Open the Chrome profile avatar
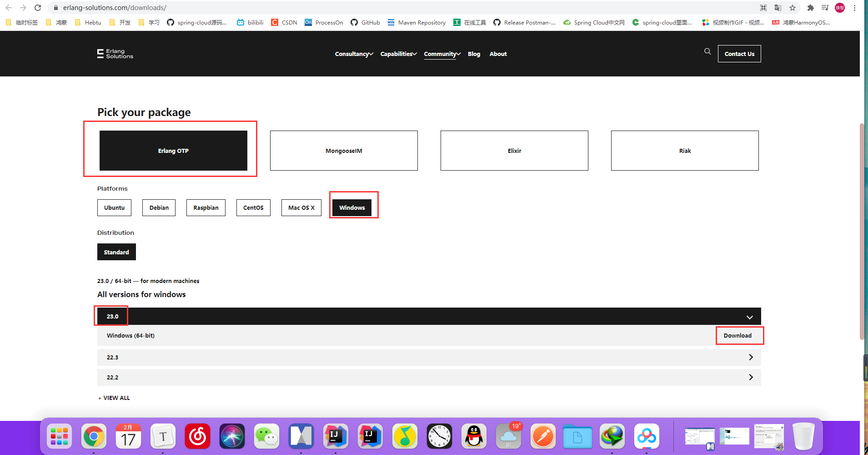The height and width of the screenshot is (455, 868). pos(840,8)
